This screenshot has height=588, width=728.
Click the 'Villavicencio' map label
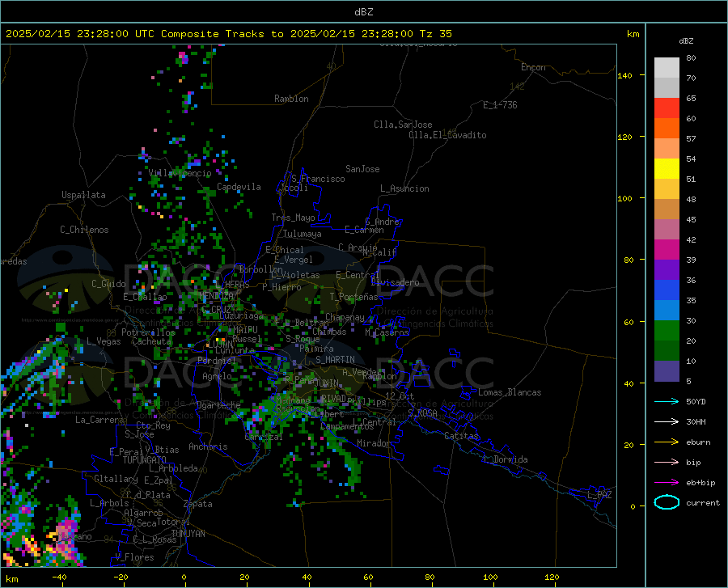pos(180,173)
